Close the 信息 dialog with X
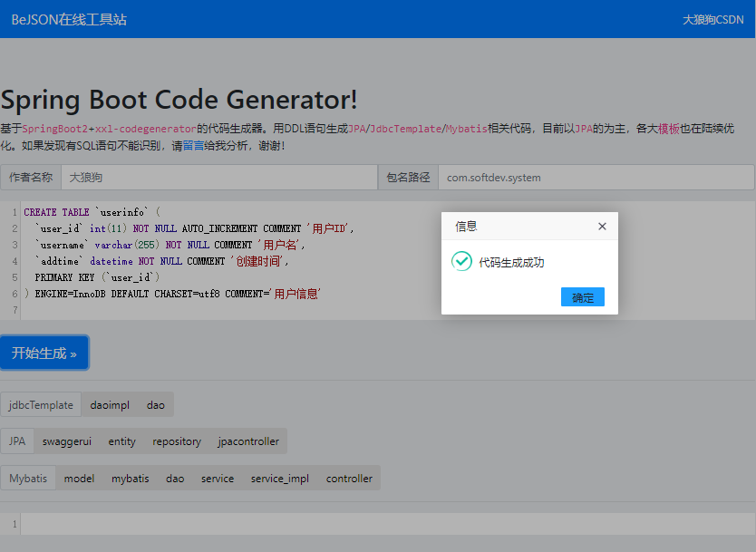The image size is (756, 552). tap(602, 227)
